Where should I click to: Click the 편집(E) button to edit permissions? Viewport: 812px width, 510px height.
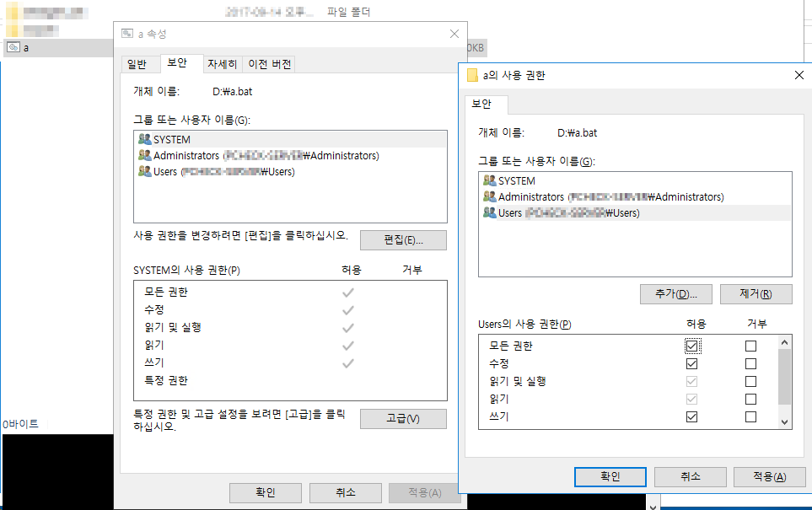click(404, 239)
